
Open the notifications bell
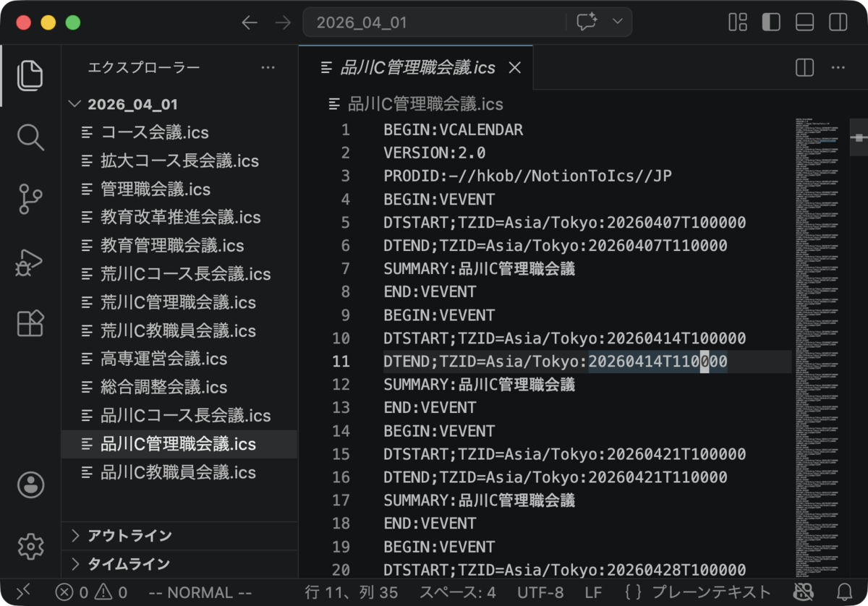(844, 592)
